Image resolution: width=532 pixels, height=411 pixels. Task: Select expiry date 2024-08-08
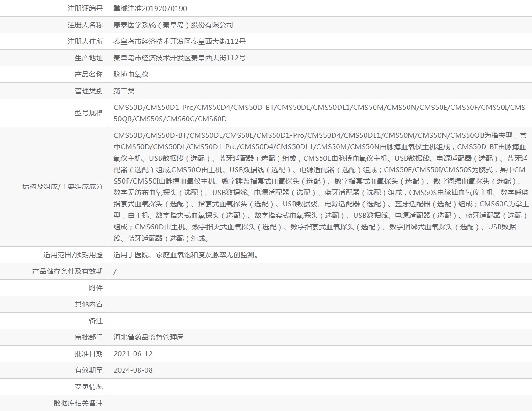coord(133,370)
